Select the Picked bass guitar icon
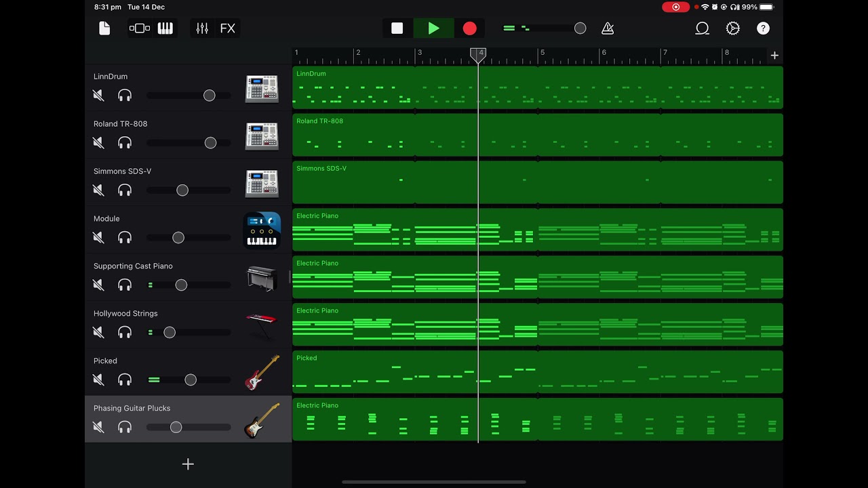868x488 pixels. tap(262, 373)
